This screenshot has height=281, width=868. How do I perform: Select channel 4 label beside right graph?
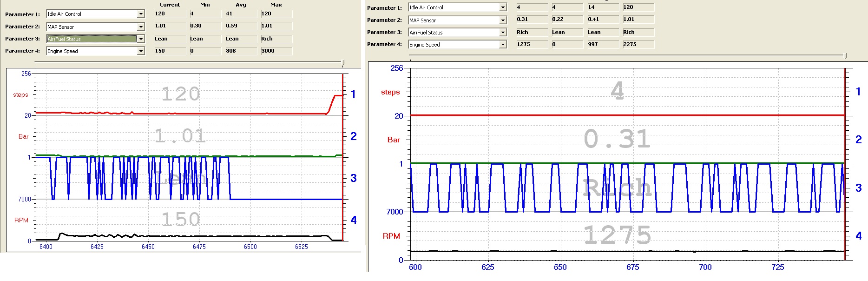point(858,236)
